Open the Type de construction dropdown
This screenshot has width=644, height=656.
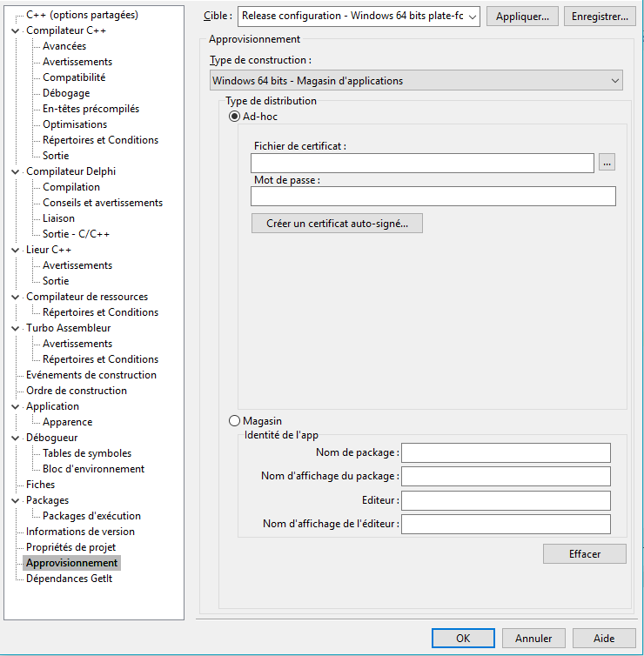[x=416, y=80]
